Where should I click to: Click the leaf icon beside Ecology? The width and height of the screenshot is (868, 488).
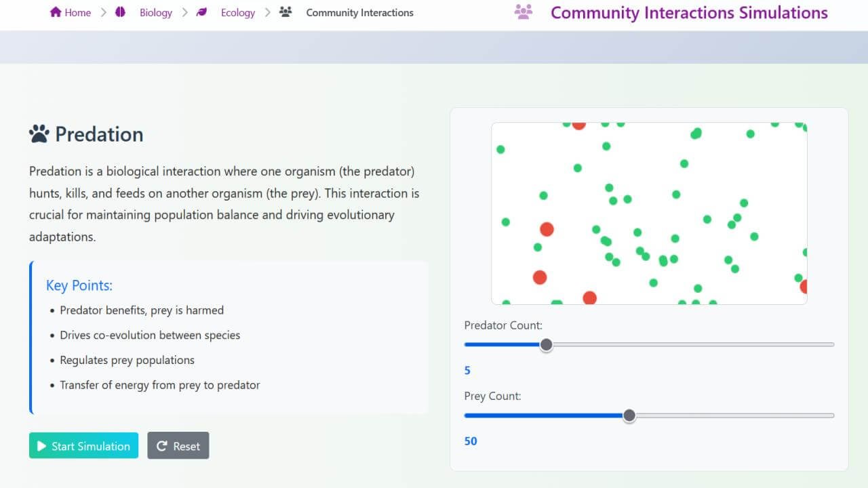click(x=201, y=12)
